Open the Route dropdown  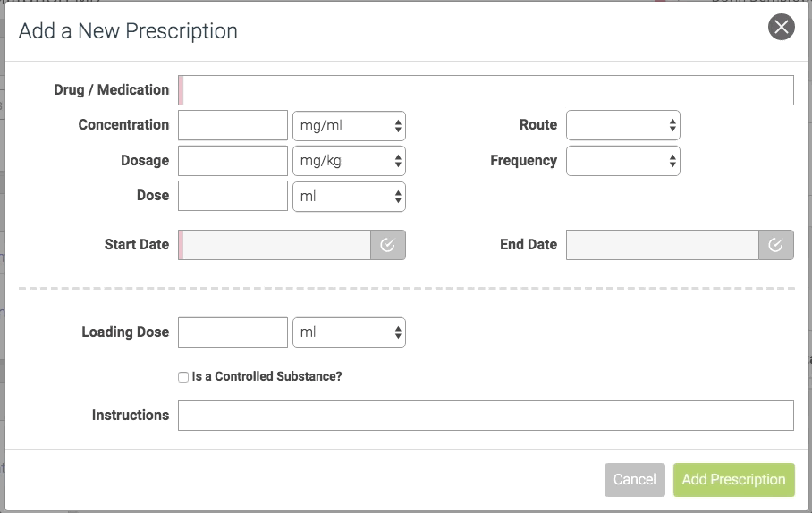click(623, 125)
